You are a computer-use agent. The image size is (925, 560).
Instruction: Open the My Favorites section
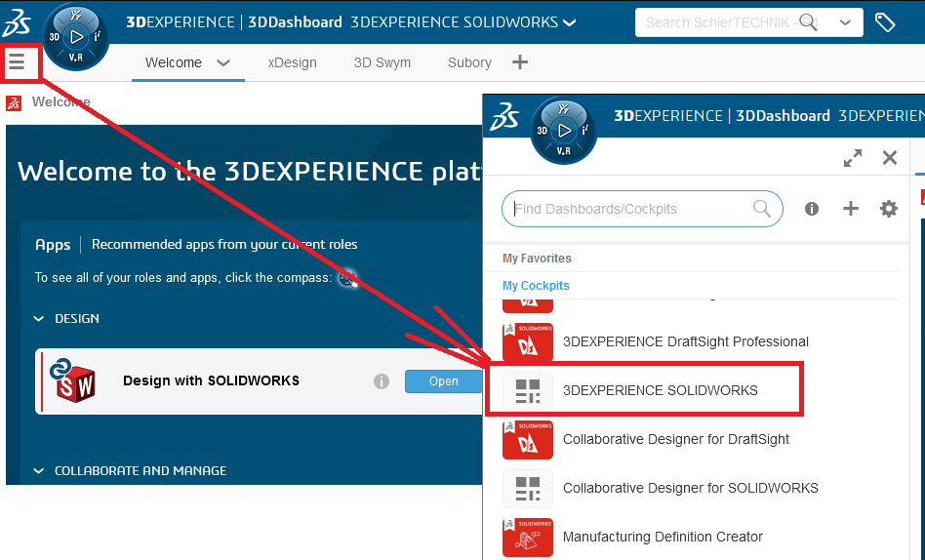(x=537, y=259)
